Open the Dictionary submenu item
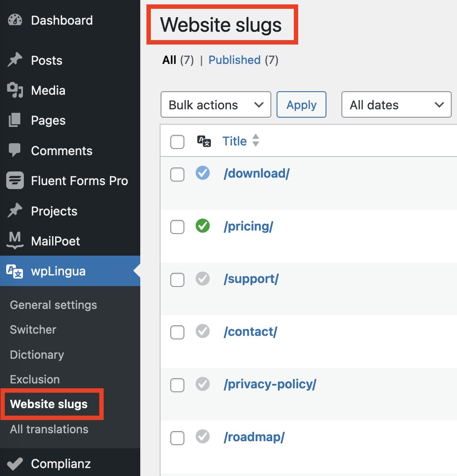This screenshot has width=457, height=476. click(x=37, y=354)
